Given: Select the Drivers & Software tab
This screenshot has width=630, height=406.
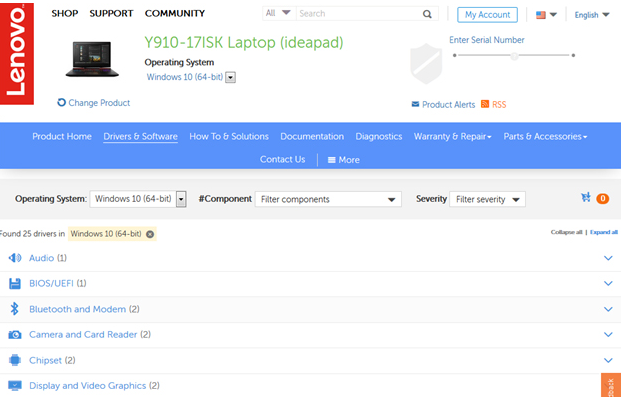Looking at the screenshot, I should [x=140, y=136].
